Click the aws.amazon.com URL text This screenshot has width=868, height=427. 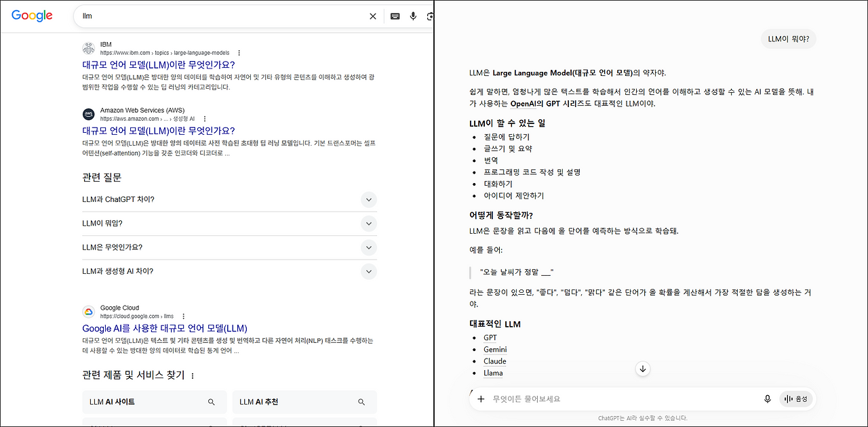(x=147, y=119)
